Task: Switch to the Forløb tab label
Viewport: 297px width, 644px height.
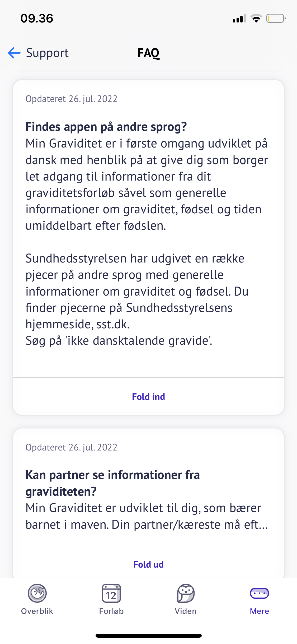Action: tap(111, 611)
